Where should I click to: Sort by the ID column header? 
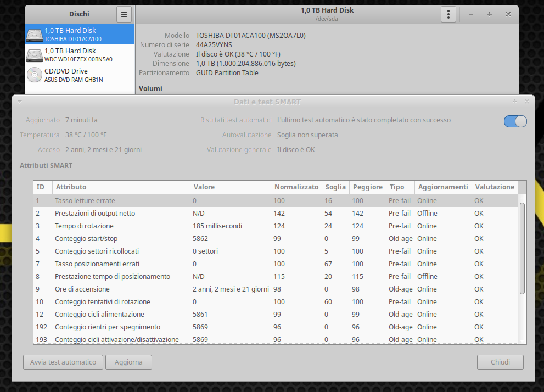tap(43, 187)
